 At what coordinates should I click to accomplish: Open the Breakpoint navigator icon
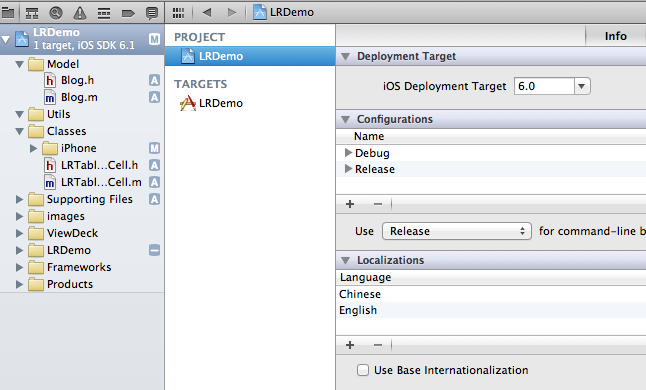(x=128, y=14)
